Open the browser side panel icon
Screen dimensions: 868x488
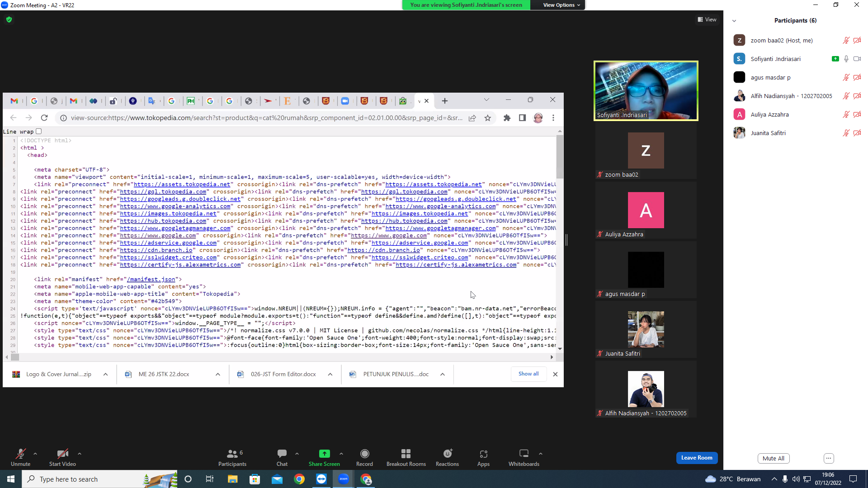(x=522, y=118)
